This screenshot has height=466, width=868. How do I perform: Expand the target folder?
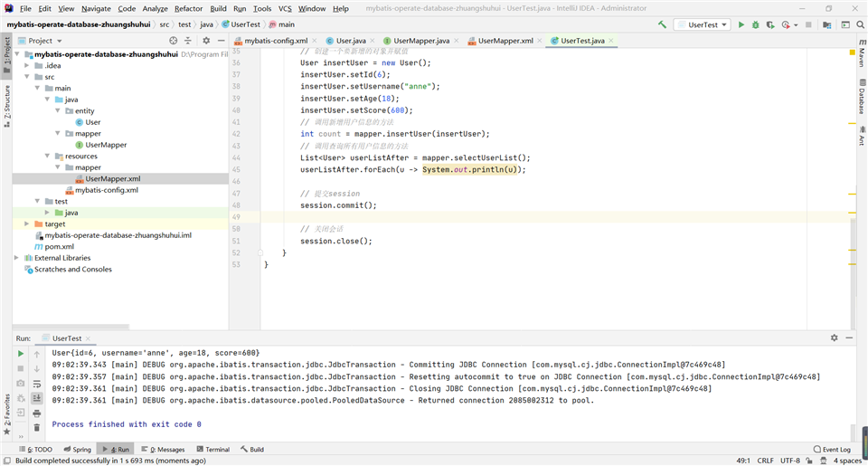click(x=26, y=223)
